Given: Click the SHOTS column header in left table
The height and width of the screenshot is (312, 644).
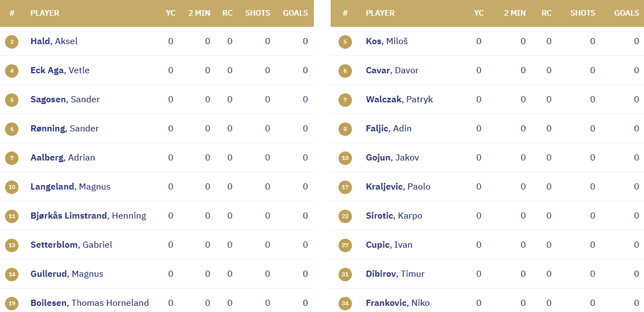Looking at the screenshot, I should pos(257,13).
